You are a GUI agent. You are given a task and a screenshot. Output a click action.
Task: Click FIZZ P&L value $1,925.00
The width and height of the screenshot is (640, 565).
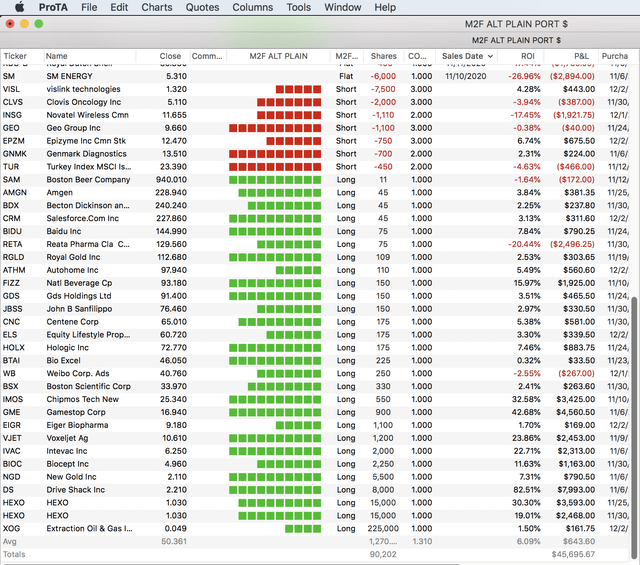[x=576, y=283]
